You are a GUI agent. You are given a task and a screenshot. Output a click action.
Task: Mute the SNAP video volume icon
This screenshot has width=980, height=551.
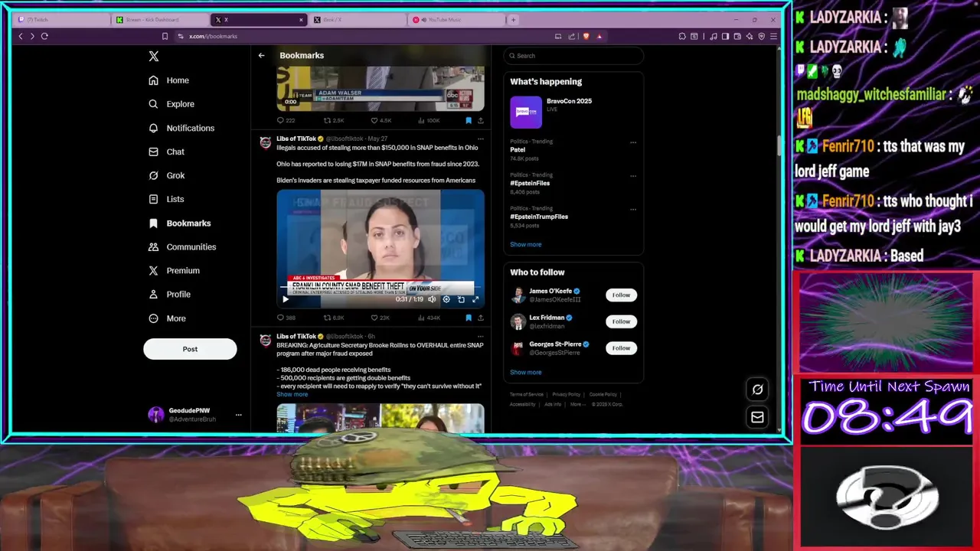(x=432, y=300)
